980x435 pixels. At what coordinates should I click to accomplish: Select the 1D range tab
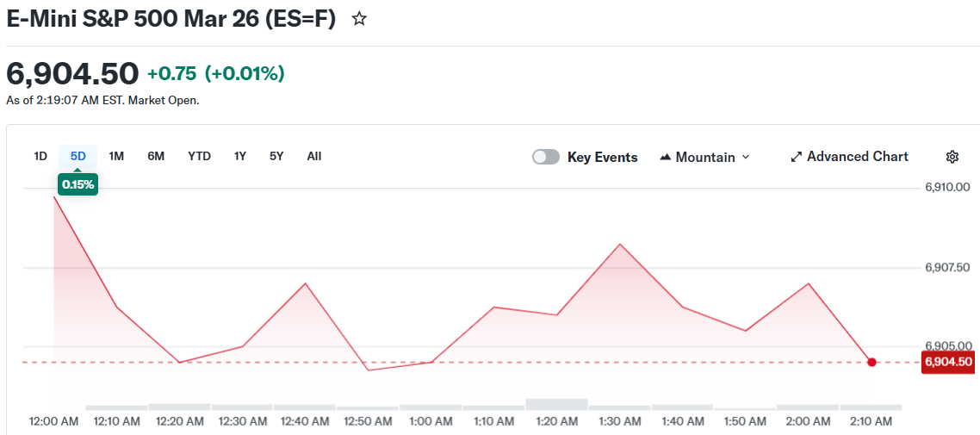point(40,156)
